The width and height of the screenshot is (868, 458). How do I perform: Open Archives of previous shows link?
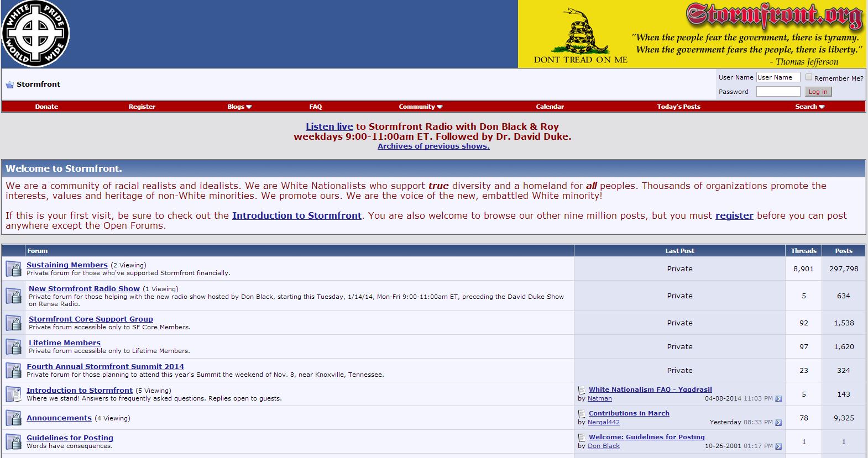tap(433, 146)
